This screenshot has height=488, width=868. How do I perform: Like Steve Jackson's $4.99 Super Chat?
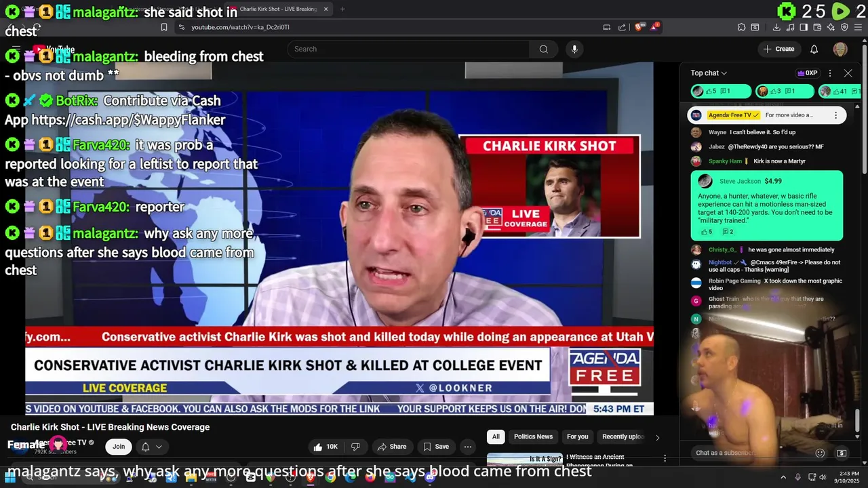pyautogui.click(x=706, y=232)
